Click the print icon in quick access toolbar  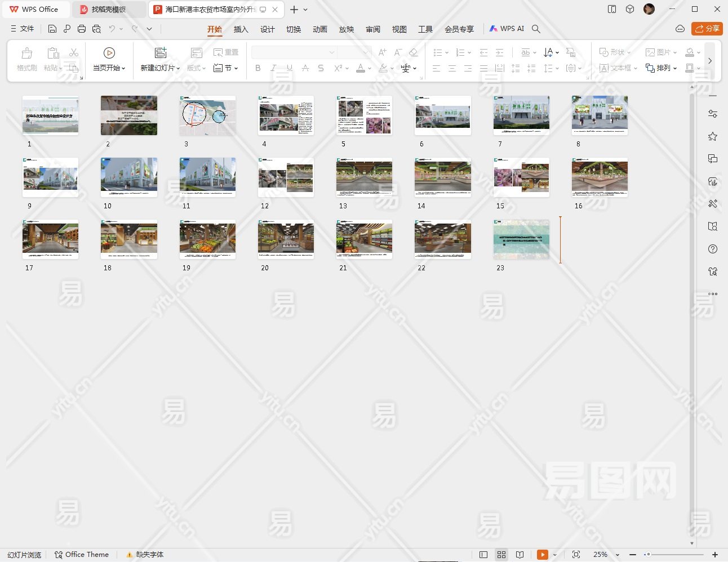[x=82, y=29]
